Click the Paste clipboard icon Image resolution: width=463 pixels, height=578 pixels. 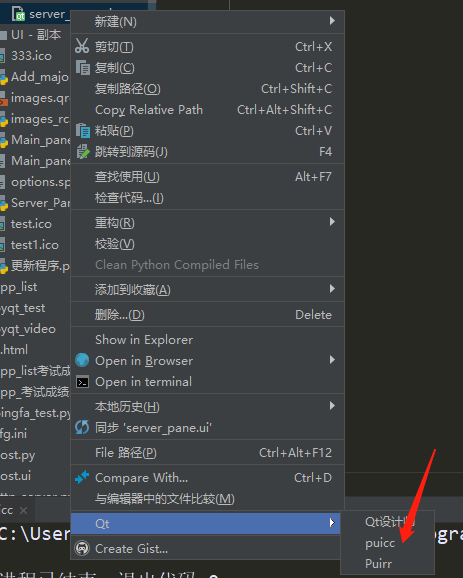[83, 130]
